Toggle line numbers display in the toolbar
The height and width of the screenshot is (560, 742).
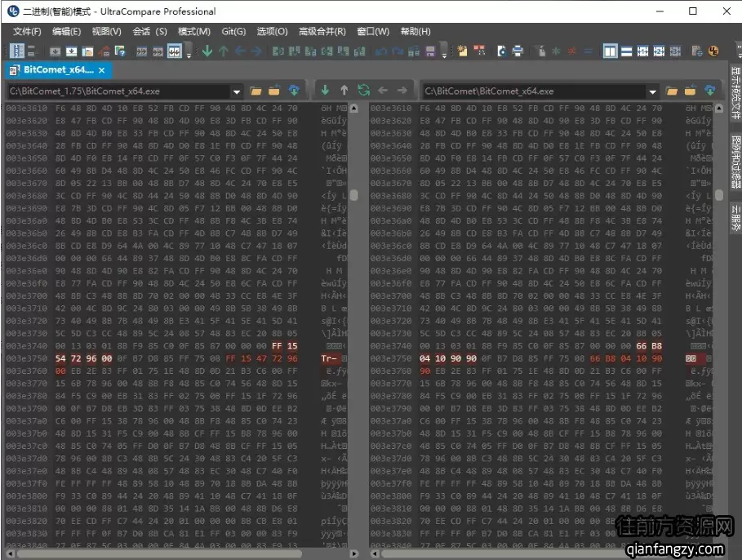pyautogui.click(x=17, y=51)
